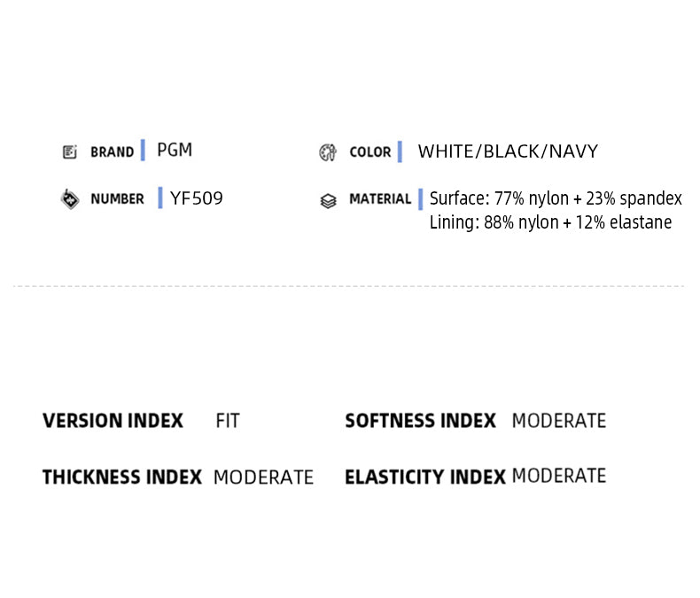
Task: Click the FIT version value
Action: click(x=228, y=421)
